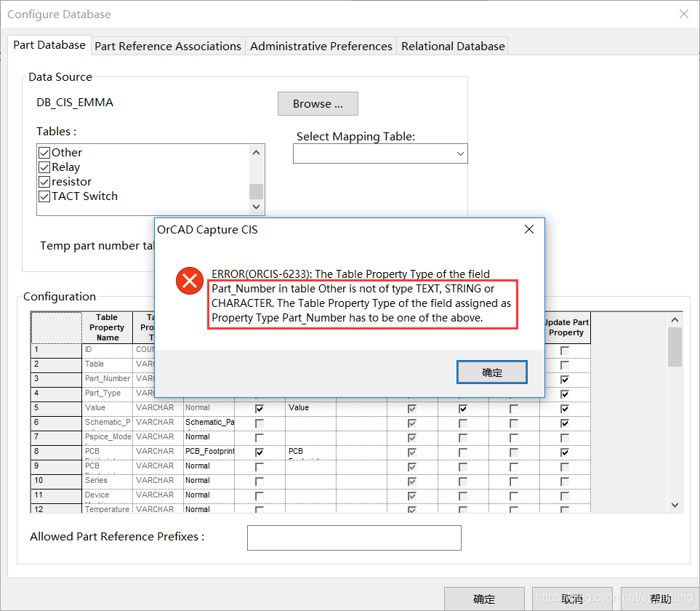Click VARCHAR type cell in Series row

158,481
